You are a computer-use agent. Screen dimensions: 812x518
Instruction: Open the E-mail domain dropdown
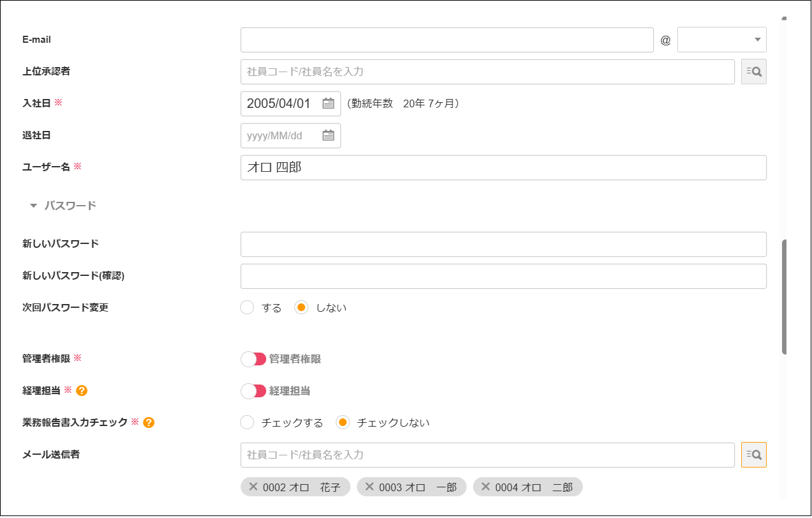(x=721, y=40)
